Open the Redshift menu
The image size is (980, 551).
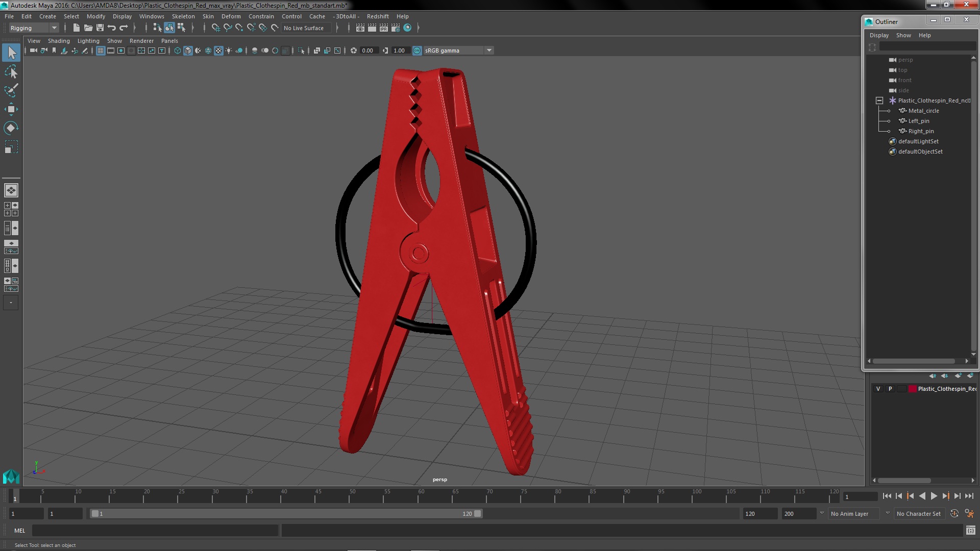378,16
